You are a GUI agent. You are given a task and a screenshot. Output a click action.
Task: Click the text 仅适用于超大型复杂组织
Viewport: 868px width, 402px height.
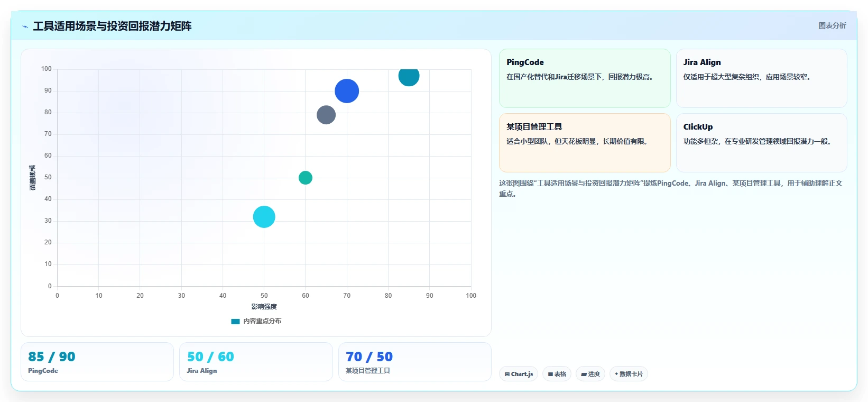click(x=721, y=77)
